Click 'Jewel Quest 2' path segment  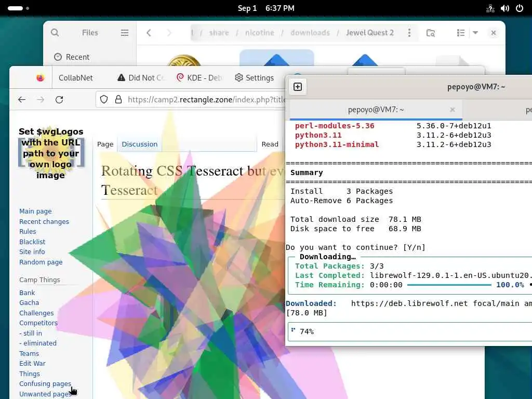tap(370, 33)
